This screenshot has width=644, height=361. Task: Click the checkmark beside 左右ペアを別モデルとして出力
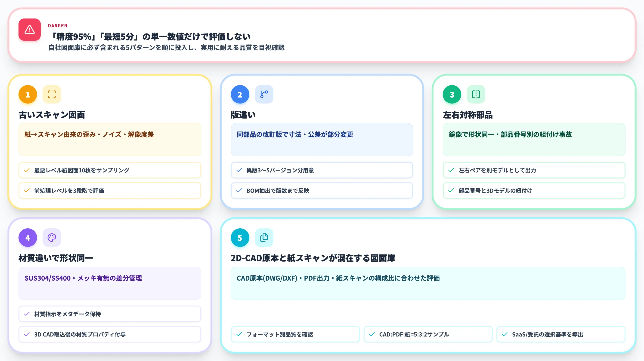tap(451, 170)
